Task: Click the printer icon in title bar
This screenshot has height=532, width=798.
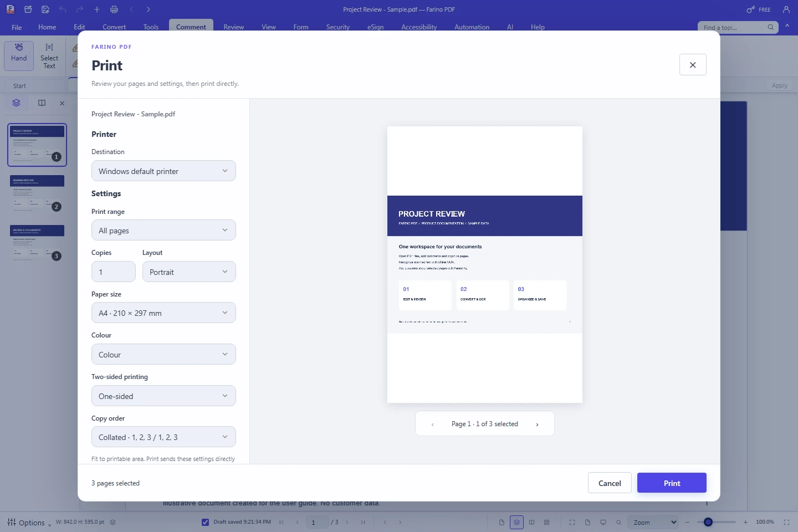Action: coord(114,9)
